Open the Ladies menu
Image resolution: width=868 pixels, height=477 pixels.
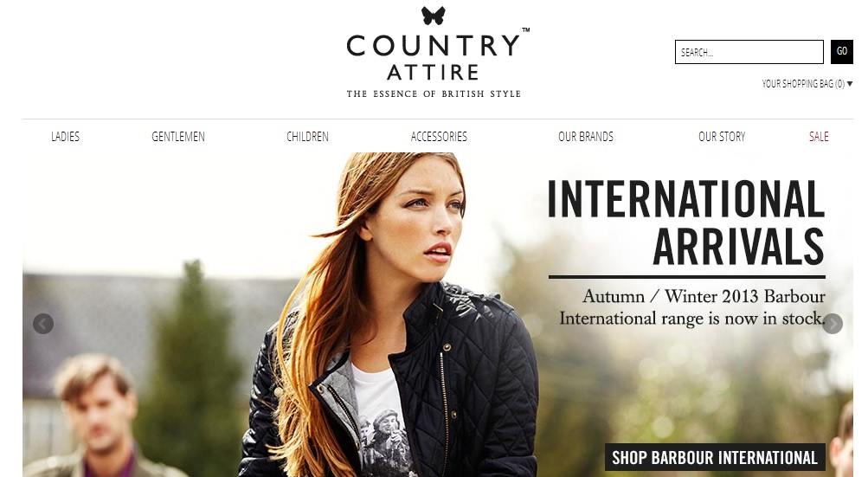click(x=65, y=136)
